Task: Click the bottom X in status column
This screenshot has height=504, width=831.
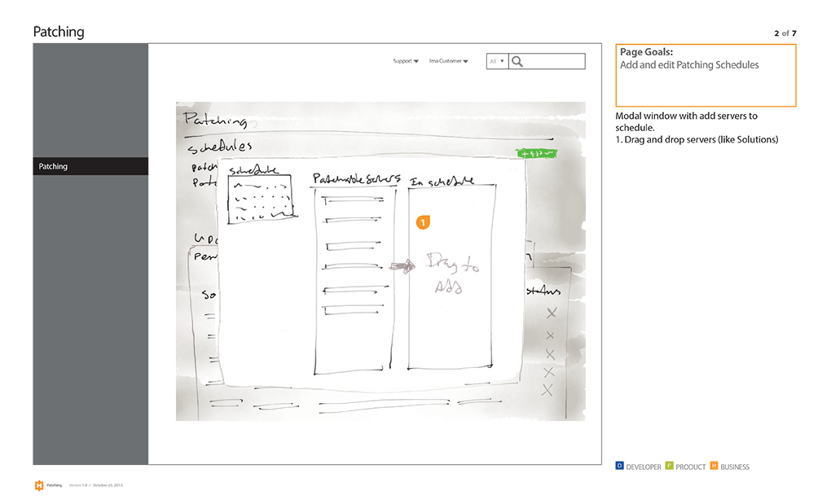Action: click(x=547, y=390)
